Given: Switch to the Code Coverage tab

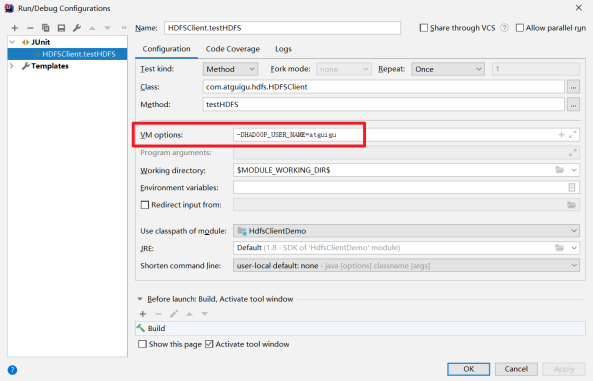Looking at the screenshot, I should pos(233,49).
